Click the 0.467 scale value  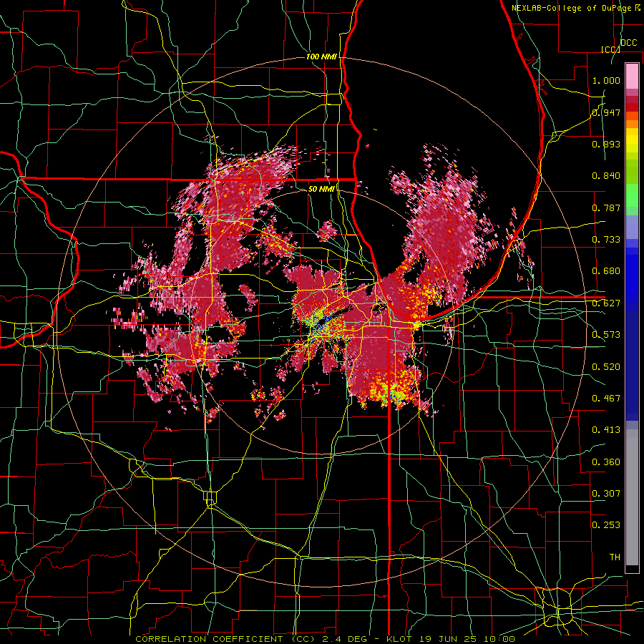(606, 399)
